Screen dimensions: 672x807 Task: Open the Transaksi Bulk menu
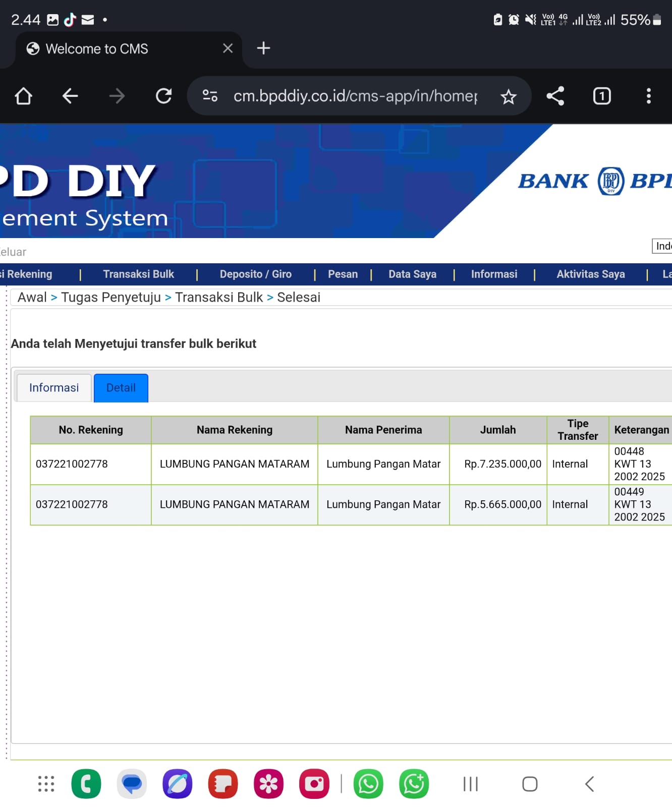139,274
